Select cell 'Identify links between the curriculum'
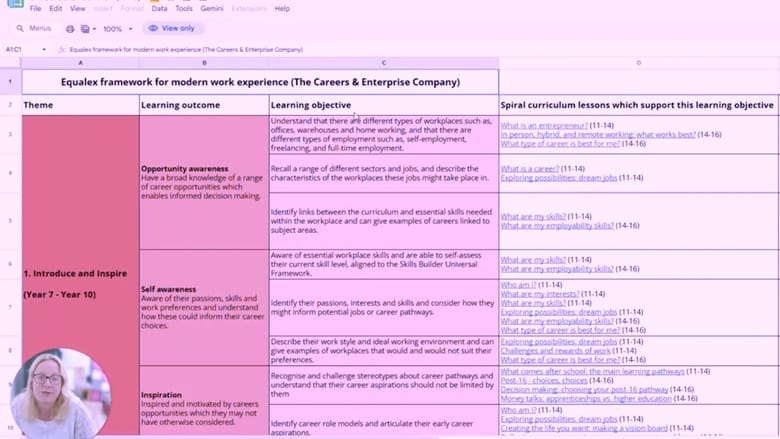 tap(384, 221)
